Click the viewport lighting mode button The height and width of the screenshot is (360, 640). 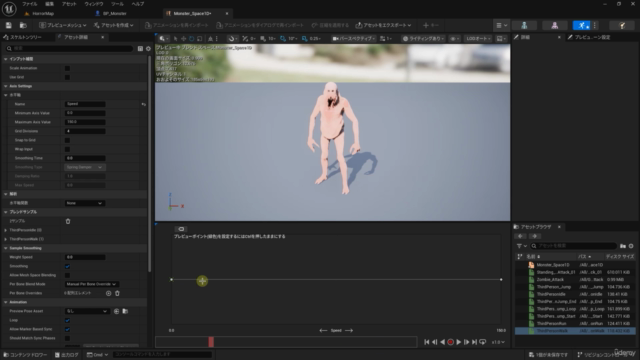coord(423,38)
